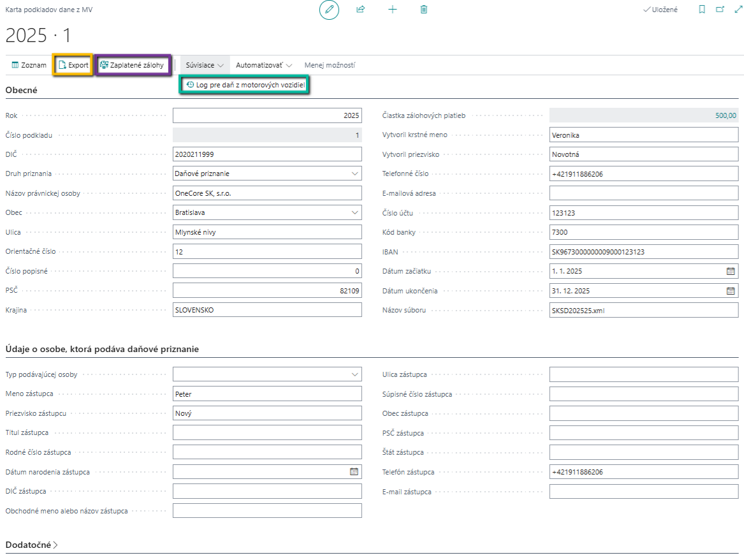Open the Obec dropdown list
The image size is (744, 560).
[354, 212]
